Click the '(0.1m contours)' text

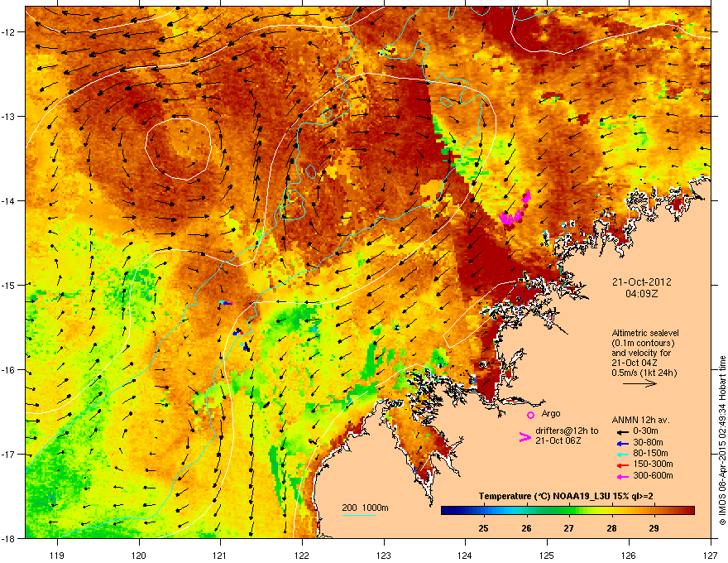pyautogui.click(x=643, y=344)
